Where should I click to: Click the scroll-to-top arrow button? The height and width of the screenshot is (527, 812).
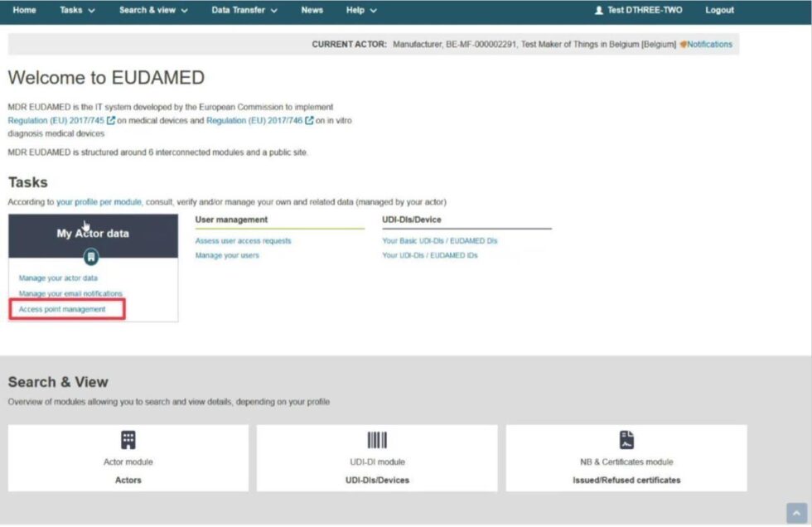pos(796,513)
